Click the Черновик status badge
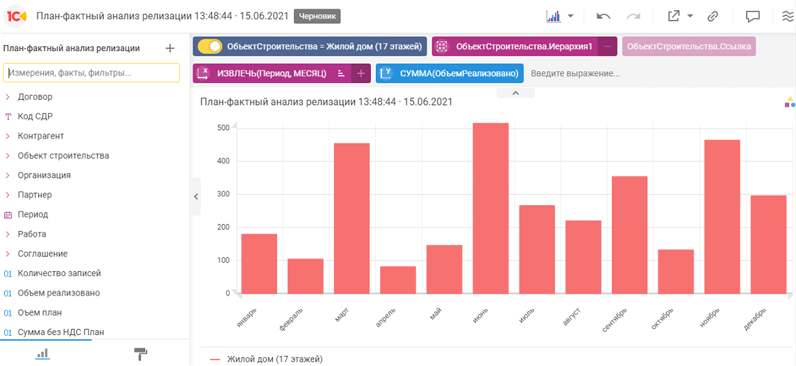 pyautogui.click(x=317, y=16)
